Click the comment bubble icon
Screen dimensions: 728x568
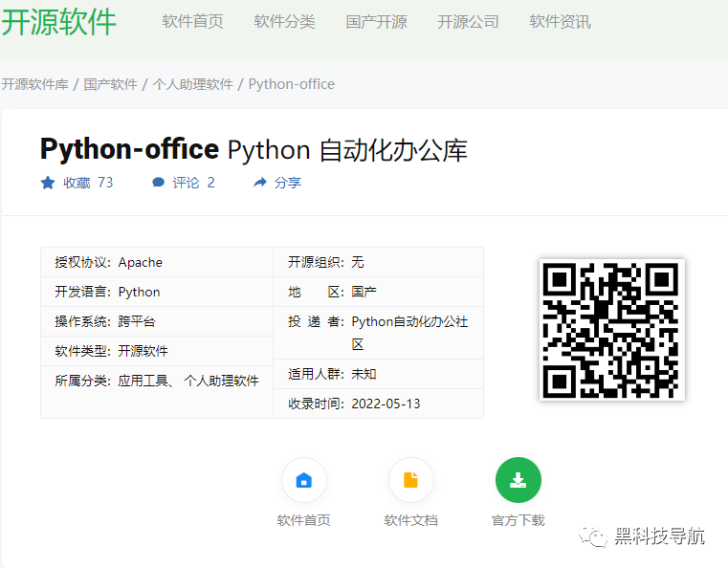[158, 183]
